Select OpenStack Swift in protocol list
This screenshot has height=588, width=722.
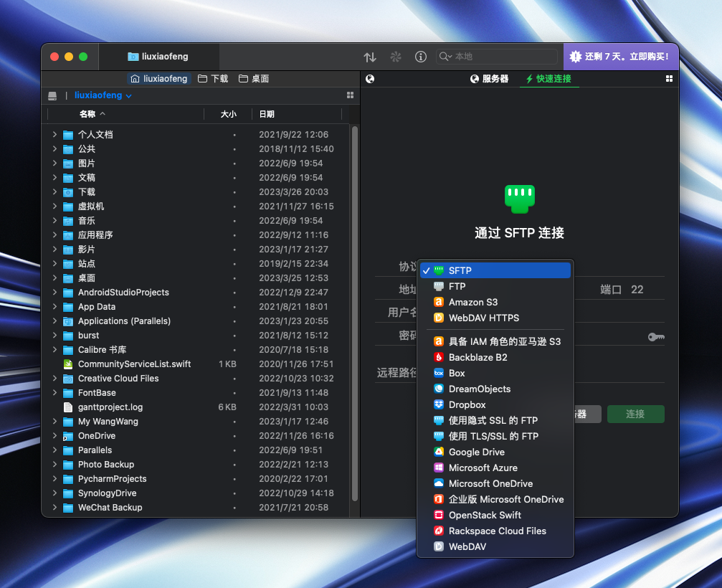click(x=495, y=516)
